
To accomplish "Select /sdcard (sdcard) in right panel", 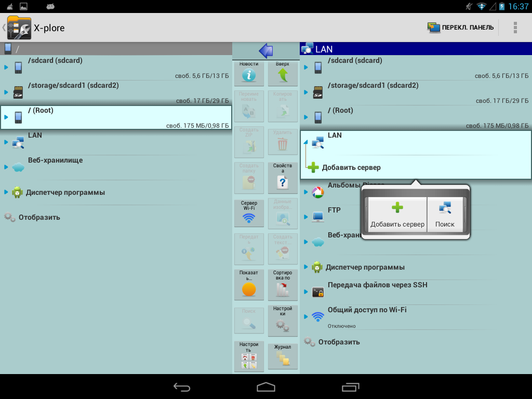I will tap(416, 68).
